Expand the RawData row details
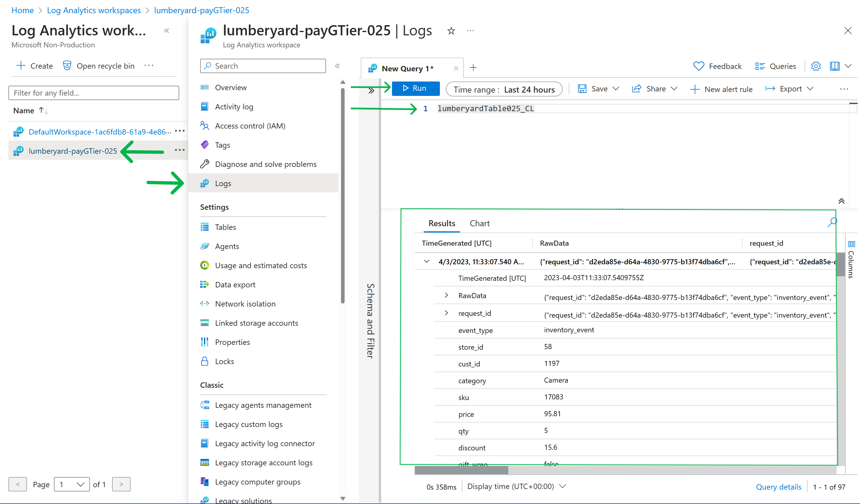This screenshot has width=860, height=504. pos(446,295)
